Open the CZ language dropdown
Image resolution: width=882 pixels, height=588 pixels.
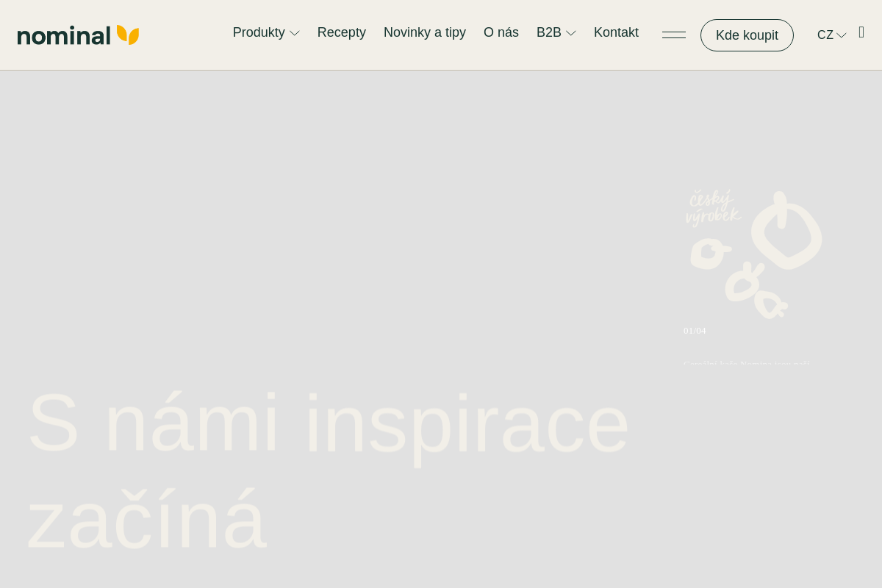click(831, 35)
